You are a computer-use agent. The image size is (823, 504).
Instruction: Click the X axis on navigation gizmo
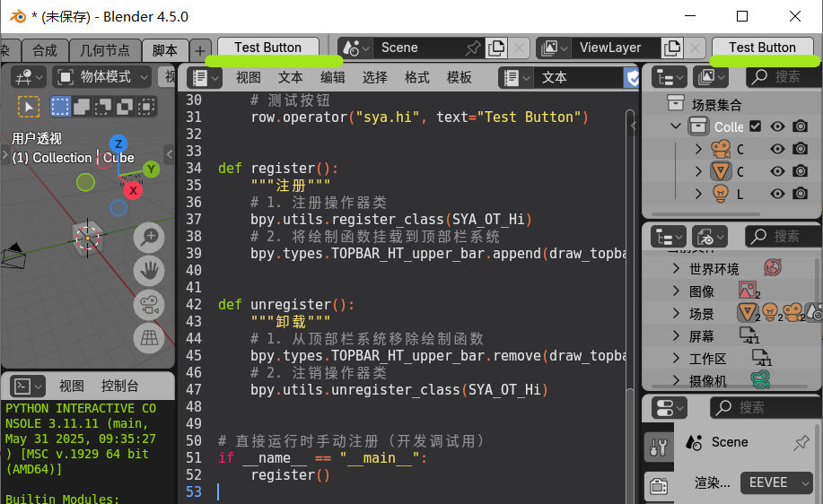pos(134,190)
